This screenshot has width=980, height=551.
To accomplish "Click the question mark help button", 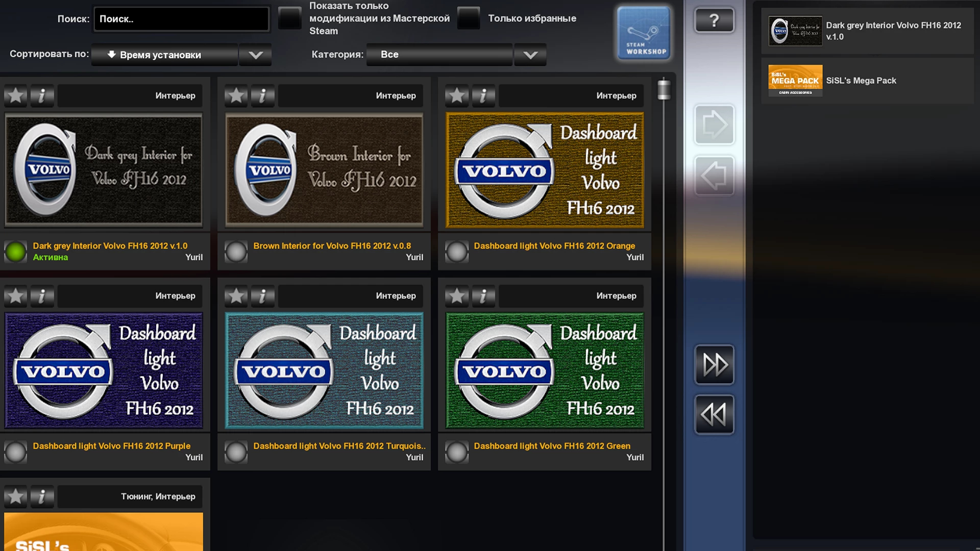I will click(x=714, y=20).
